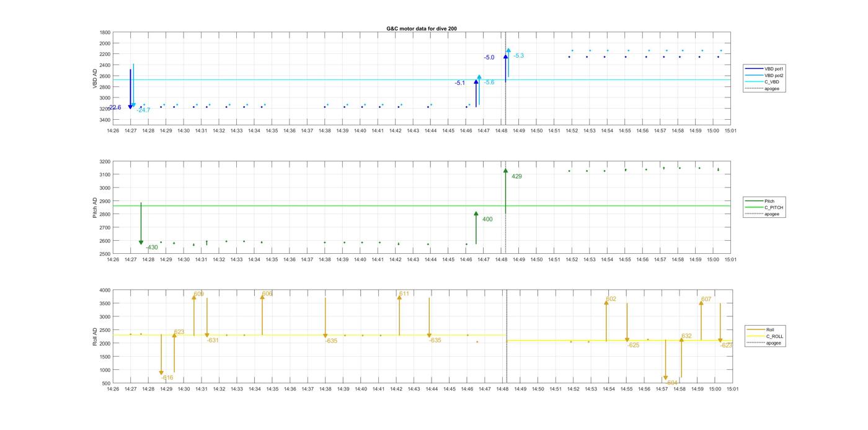868x430 pixels.
Task: Click the "14:35" time tick under Pitch plot
Action: tap(272, 260)
